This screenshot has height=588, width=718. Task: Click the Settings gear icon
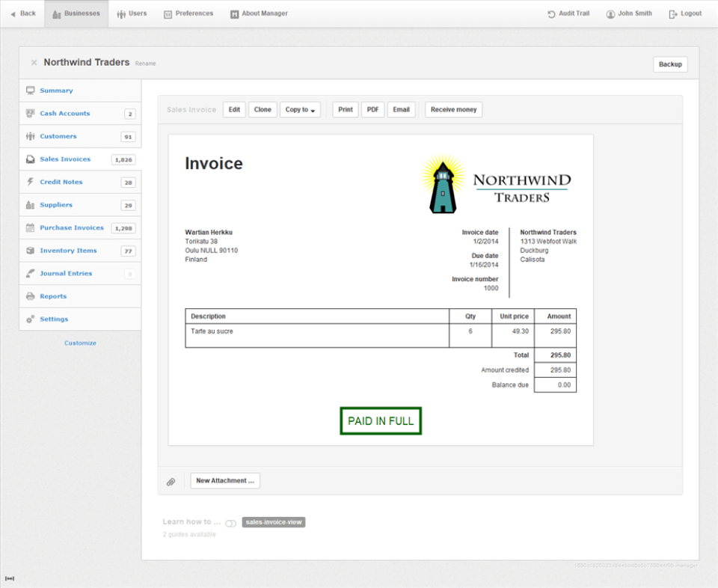tap(30, 319)
